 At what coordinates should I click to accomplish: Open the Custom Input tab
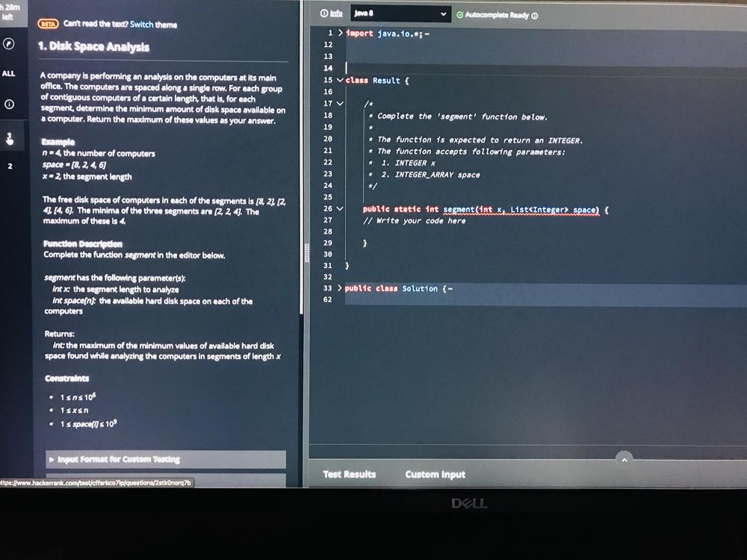tap(435, 475)
